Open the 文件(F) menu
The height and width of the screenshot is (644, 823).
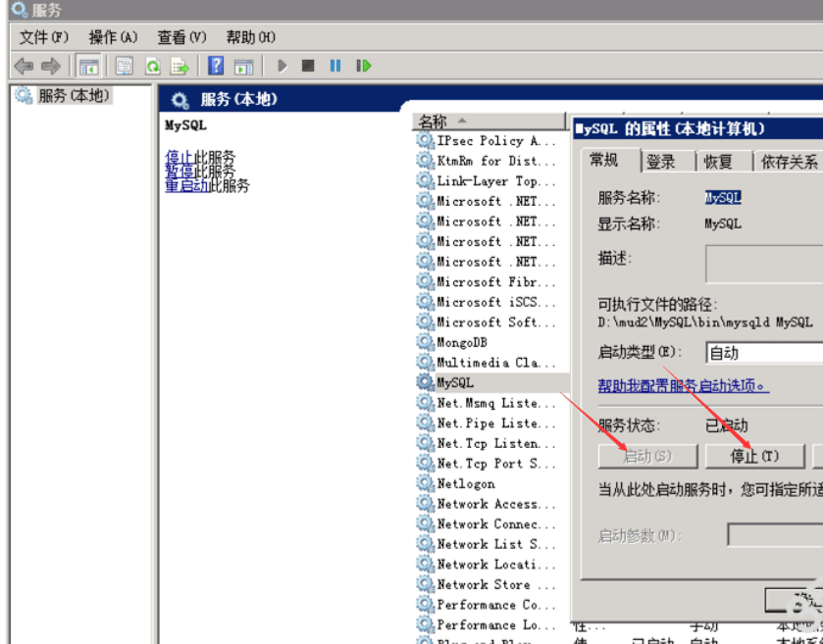pyautogui.click(x=44, y=37)
